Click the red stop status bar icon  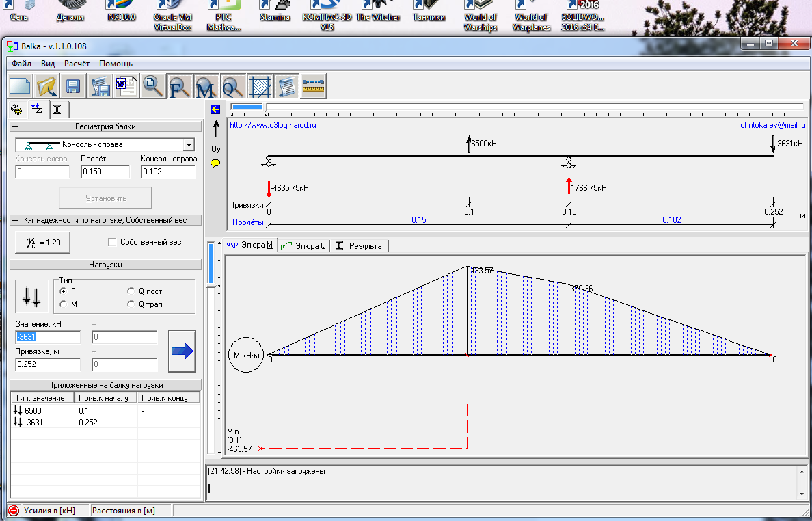click(14, 511)
